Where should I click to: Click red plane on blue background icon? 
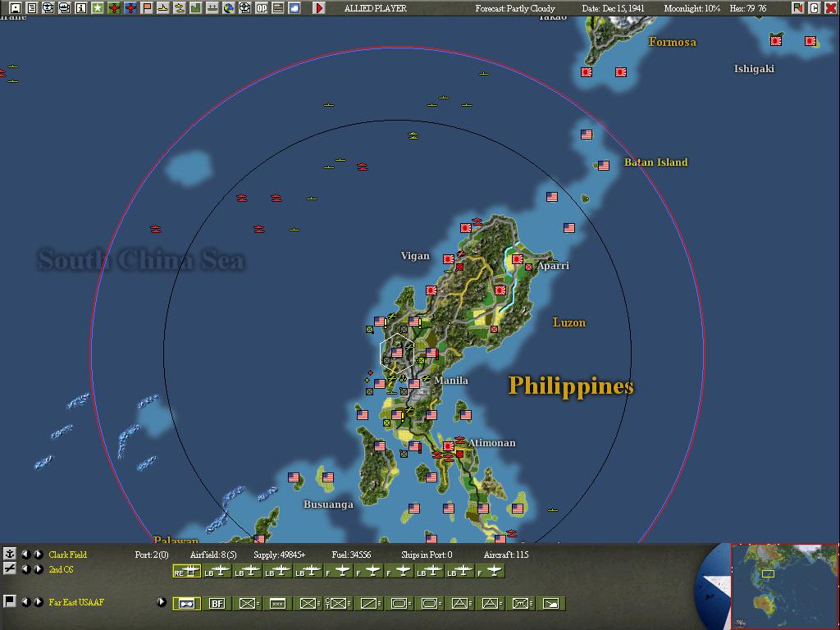click(x=130, y=7)
